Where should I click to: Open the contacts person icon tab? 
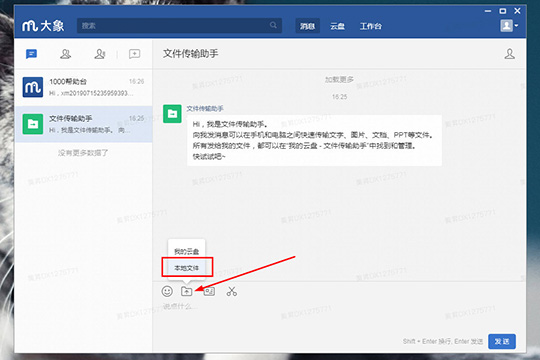65,54
